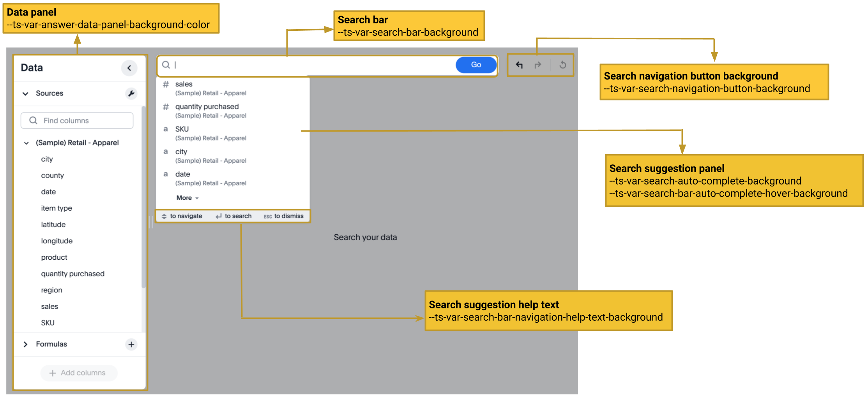Screen dimensions: 868x401
Task: Click inside the Find columns field
Action: coord(77,120)
